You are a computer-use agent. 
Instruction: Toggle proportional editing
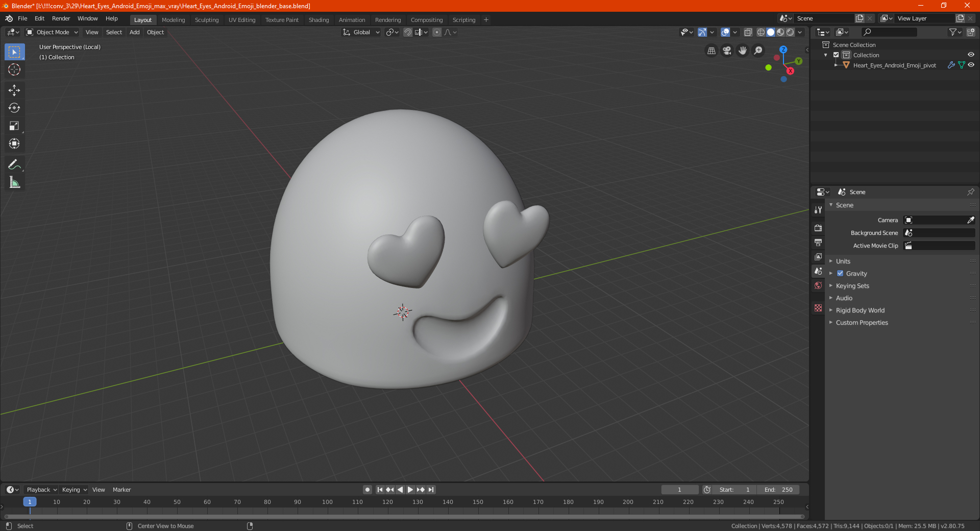(x=437, y=32)
